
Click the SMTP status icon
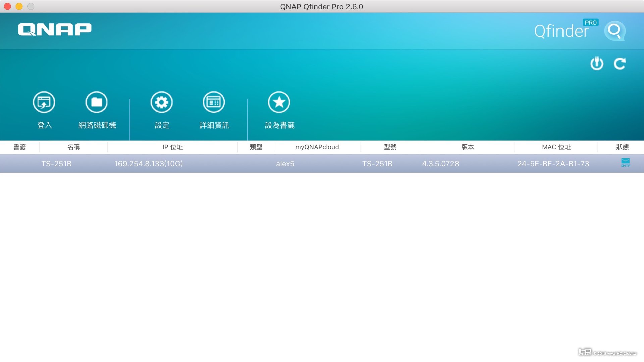[625, 163]
